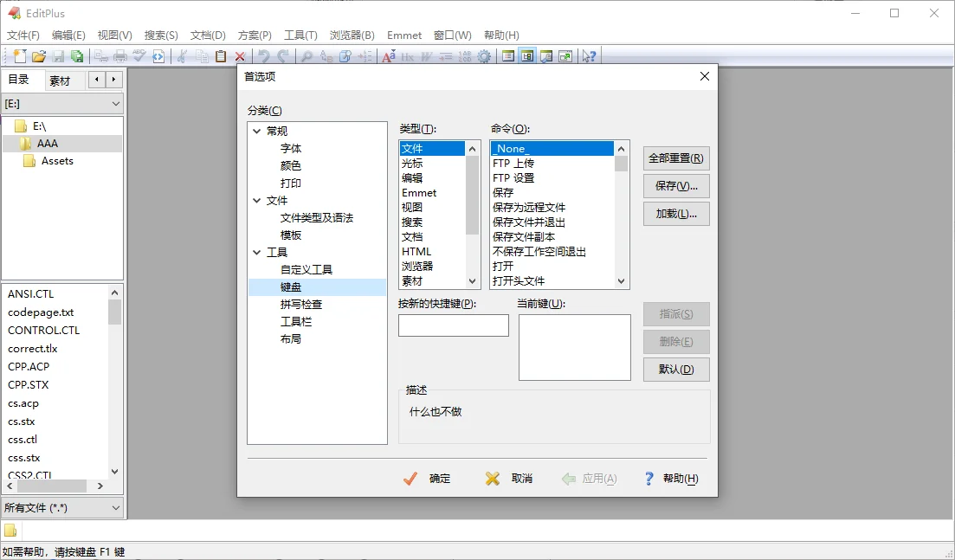955x560 pixels.
Task: Toggle the W word wrap icon
Action: (x=426, y=56)
